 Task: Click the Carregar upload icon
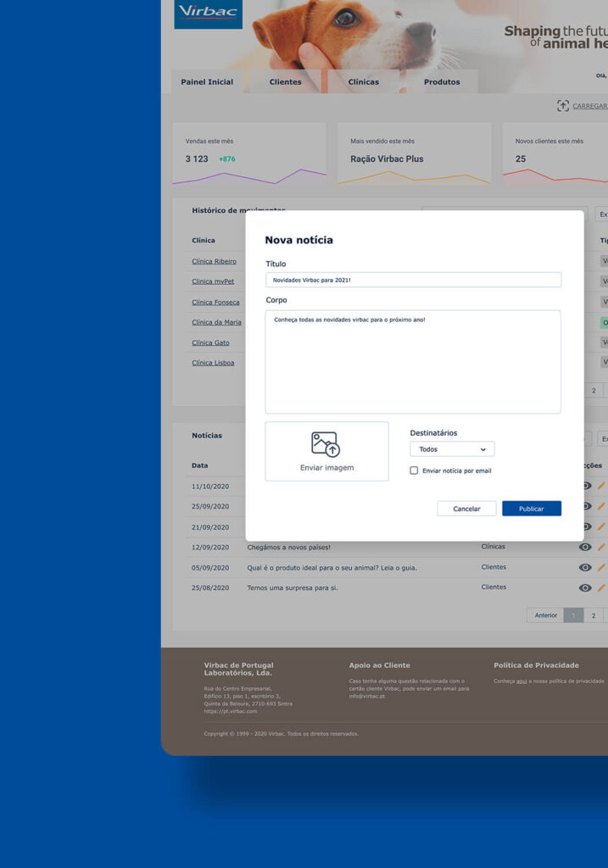tap(562, 106)
